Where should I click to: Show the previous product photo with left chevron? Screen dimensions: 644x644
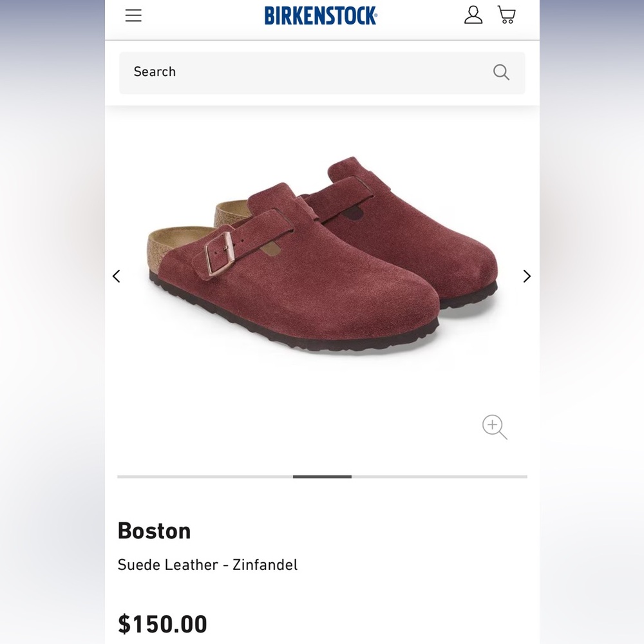tap(117, 276)
